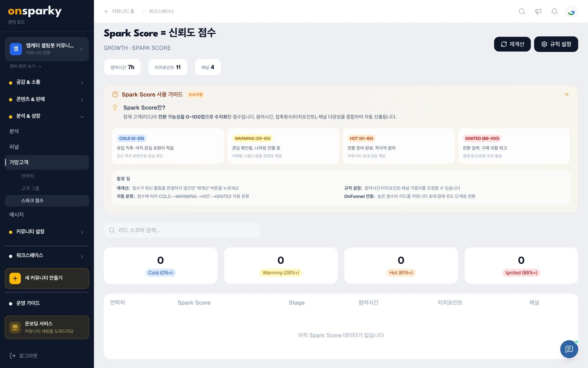The image size is (588, 368).
Task: Expand the 공감 & 소통 menu chevron
Action: (82, 83)
